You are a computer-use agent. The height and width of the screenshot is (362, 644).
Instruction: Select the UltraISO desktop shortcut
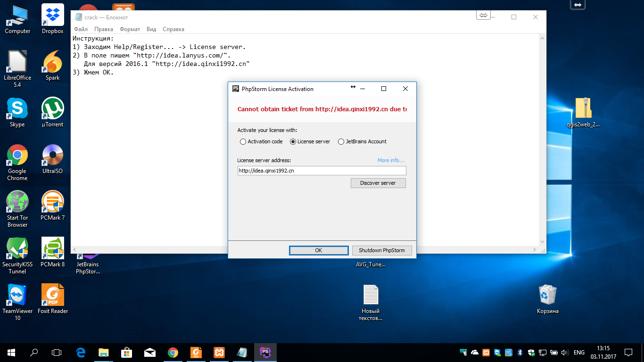[x=53, y=159]
